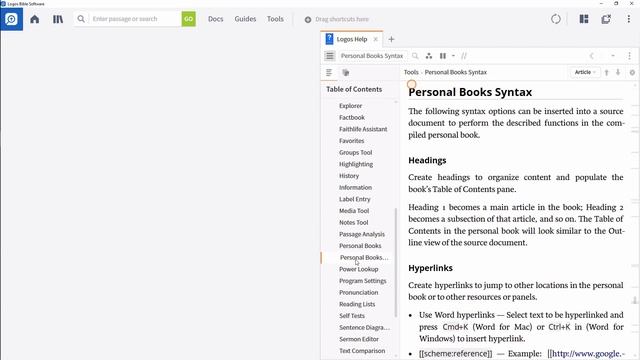
Task: Click the Hyperlinks section heading
Action: (430, 268)
